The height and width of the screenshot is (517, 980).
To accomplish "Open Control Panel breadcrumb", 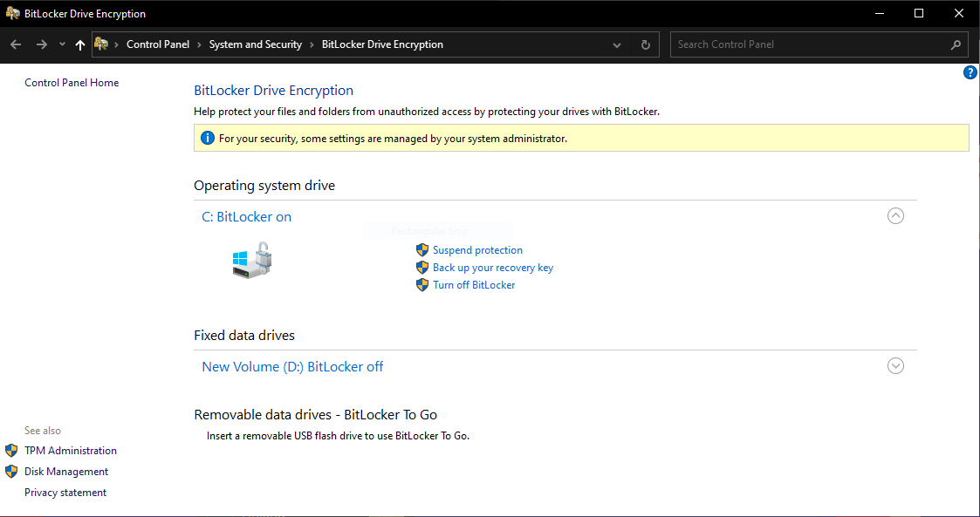I will [x=158, y=44].
